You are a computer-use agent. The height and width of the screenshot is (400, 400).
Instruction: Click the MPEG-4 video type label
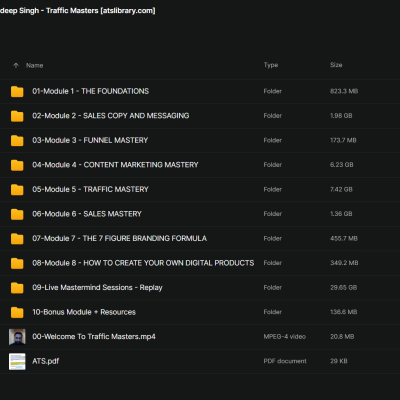coord(285,337)
